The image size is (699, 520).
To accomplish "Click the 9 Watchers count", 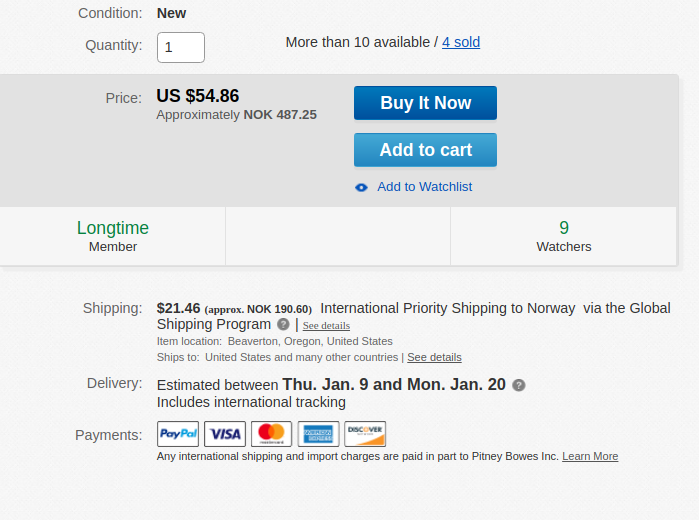I will click(x=563, y=236).
